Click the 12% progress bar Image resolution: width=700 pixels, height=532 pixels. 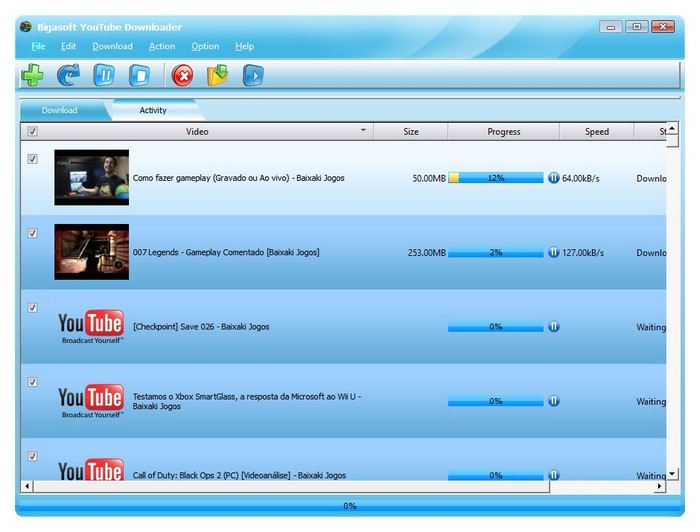[x=496, y=178]
